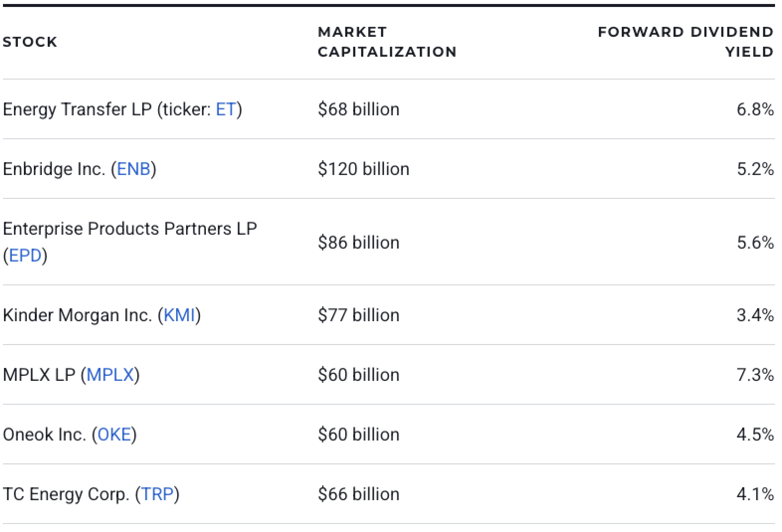Image resolution: width=782 pixels, height=532 pixels.
Task: Click the 3.4% dividend yield value
Action: pyautogui.click(x=755, y=315)
